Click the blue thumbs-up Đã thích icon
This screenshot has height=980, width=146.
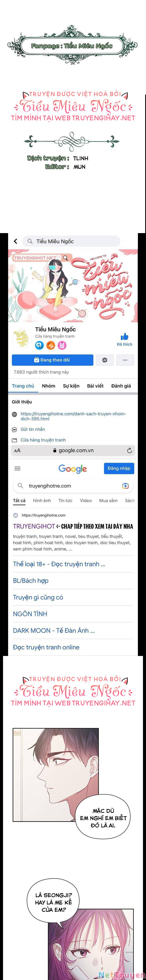click(x=124, y=337)
